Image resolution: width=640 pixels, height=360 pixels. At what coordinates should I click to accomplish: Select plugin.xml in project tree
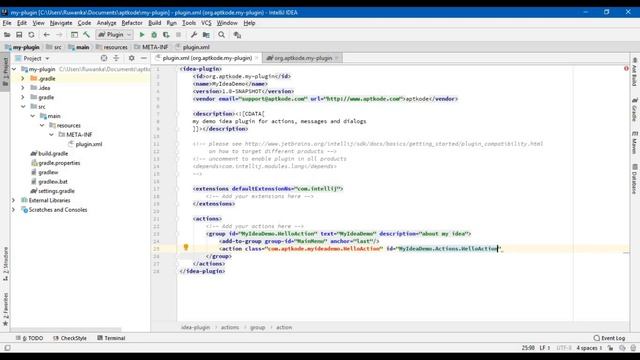pos(89,144)
